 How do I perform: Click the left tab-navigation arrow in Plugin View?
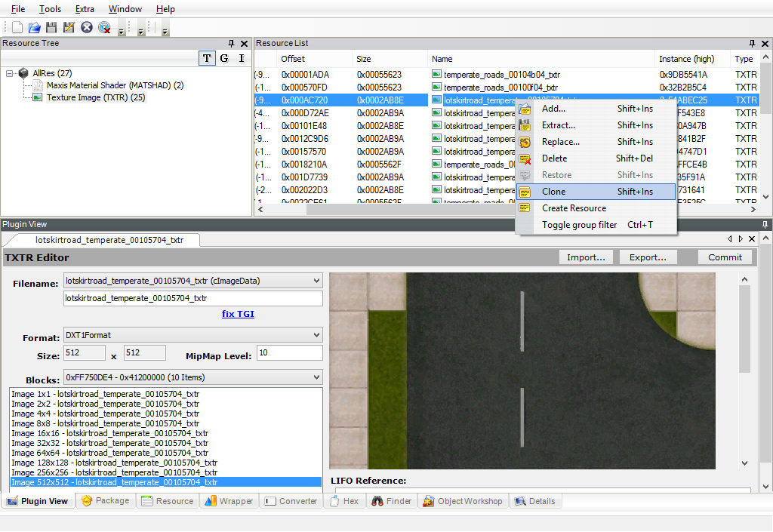[x=730, y=239]
